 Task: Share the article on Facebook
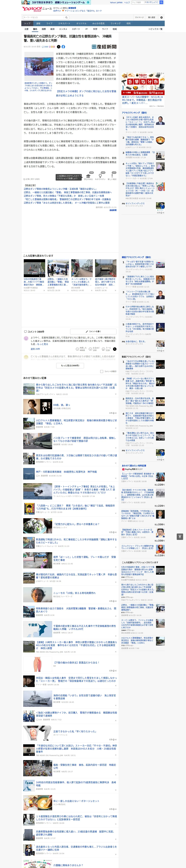[63, 47]
